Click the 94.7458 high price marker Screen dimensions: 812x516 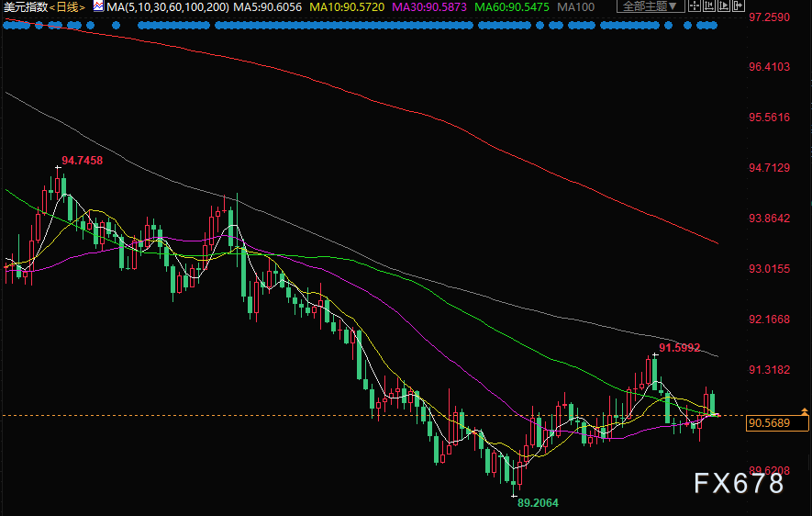pos(83,161)
